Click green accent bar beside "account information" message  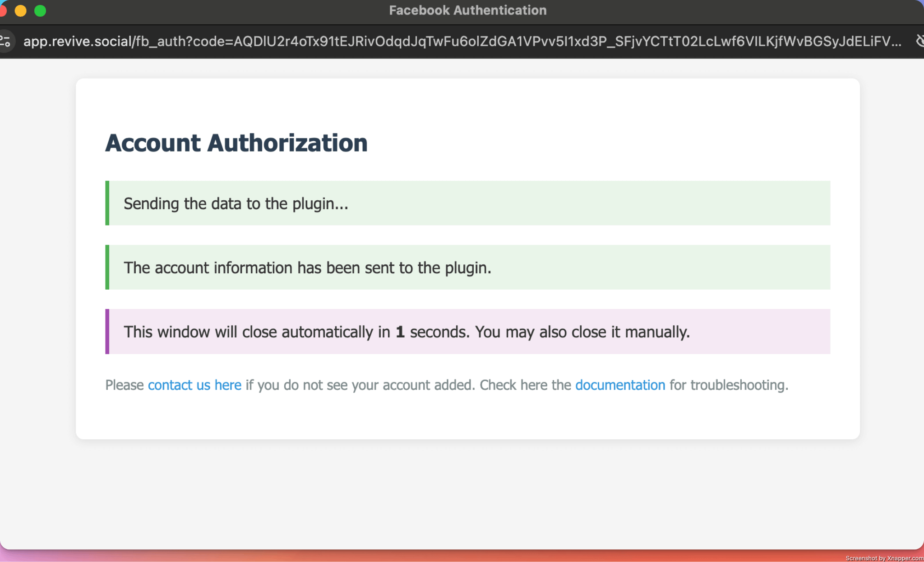[107, 267]
